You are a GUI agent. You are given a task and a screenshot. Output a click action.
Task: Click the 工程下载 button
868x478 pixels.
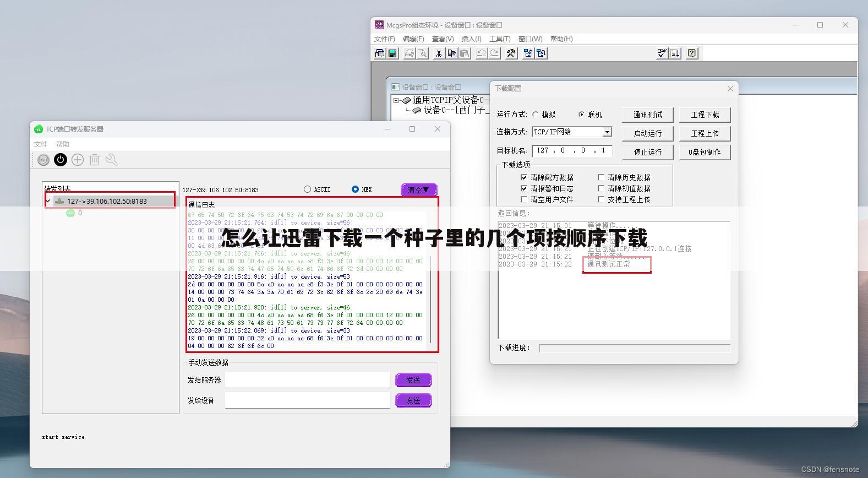click(705, 115)
